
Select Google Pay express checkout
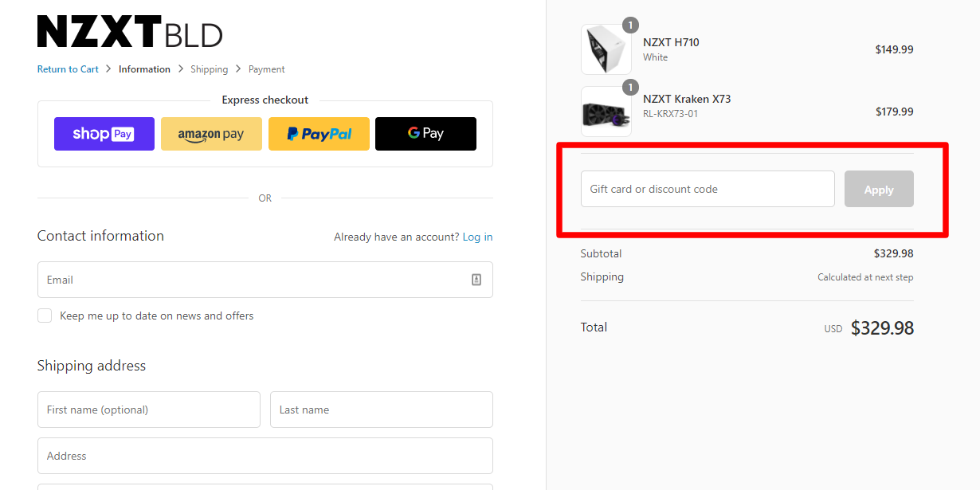pos(425,134)
